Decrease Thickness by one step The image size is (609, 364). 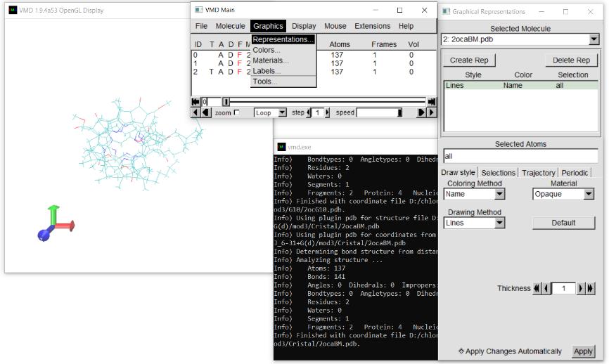(x=546, y=288)
